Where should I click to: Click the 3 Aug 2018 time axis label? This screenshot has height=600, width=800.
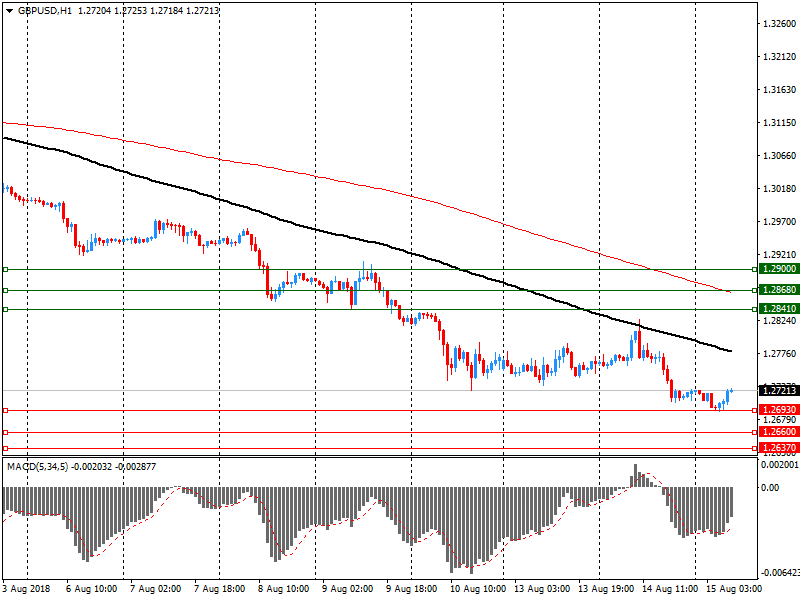pyautogui.click(x=27, y=589)
